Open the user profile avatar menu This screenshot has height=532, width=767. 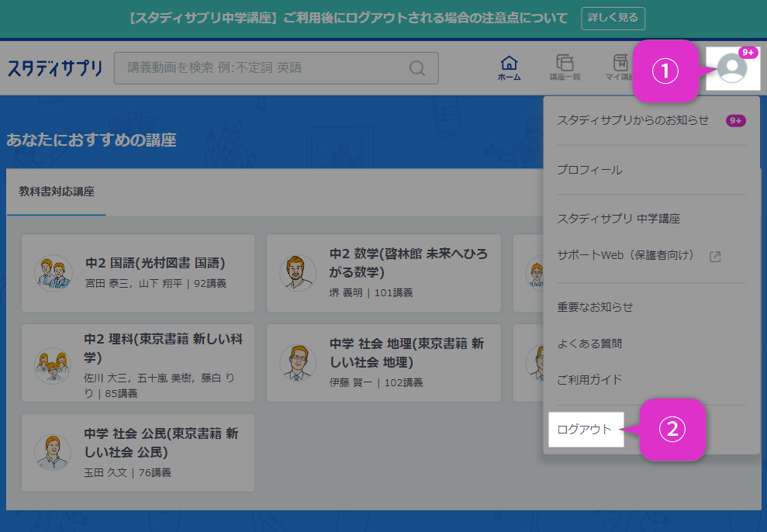click(x=732, y=68)
